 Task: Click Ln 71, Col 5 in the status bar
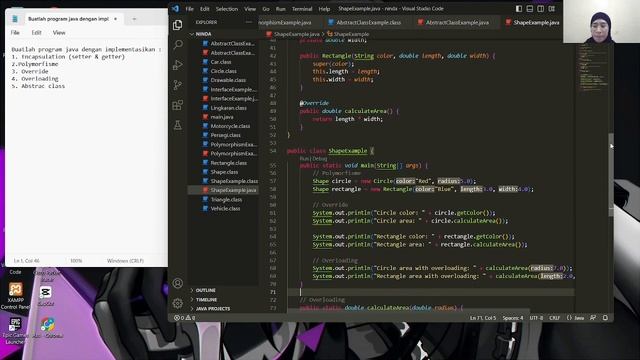482,318
